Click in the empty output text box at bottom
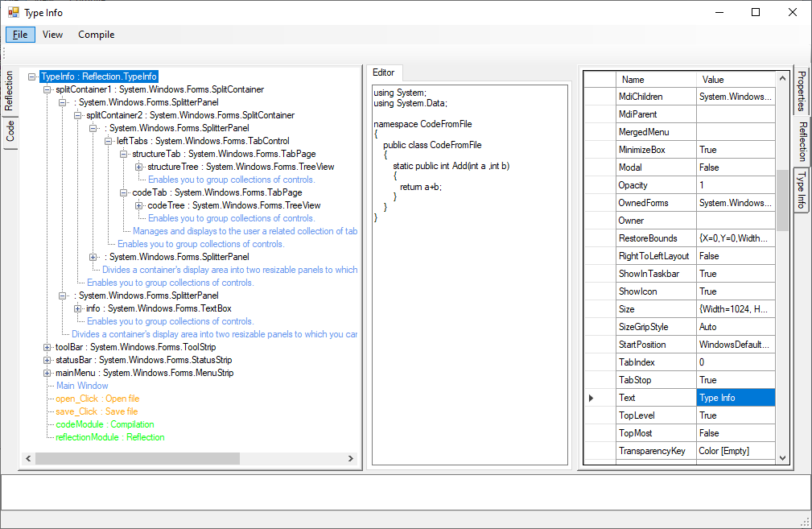 (406, 492)
